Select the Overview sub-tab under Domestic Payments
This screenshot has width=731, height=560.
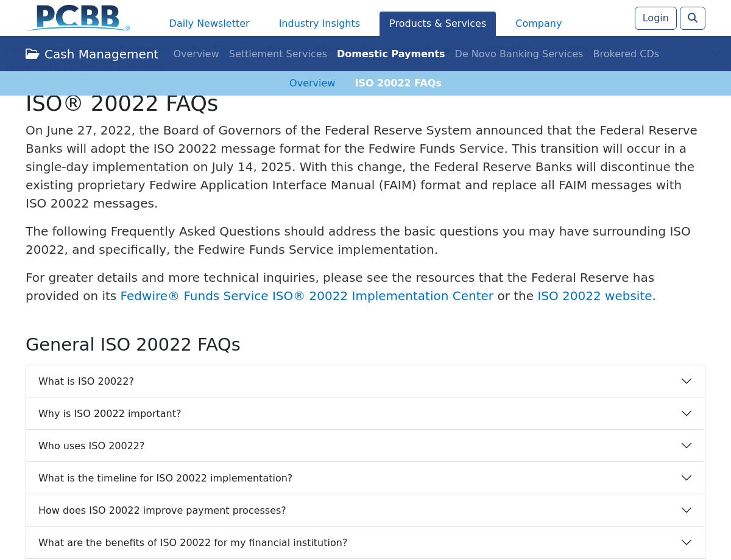click(x=312, y=83)
